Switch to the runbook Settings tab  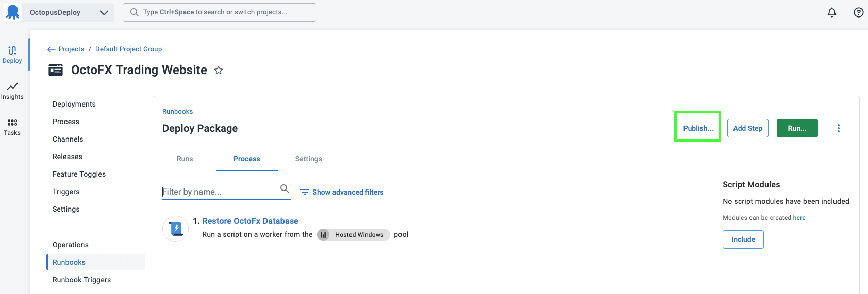pos(309,159)
